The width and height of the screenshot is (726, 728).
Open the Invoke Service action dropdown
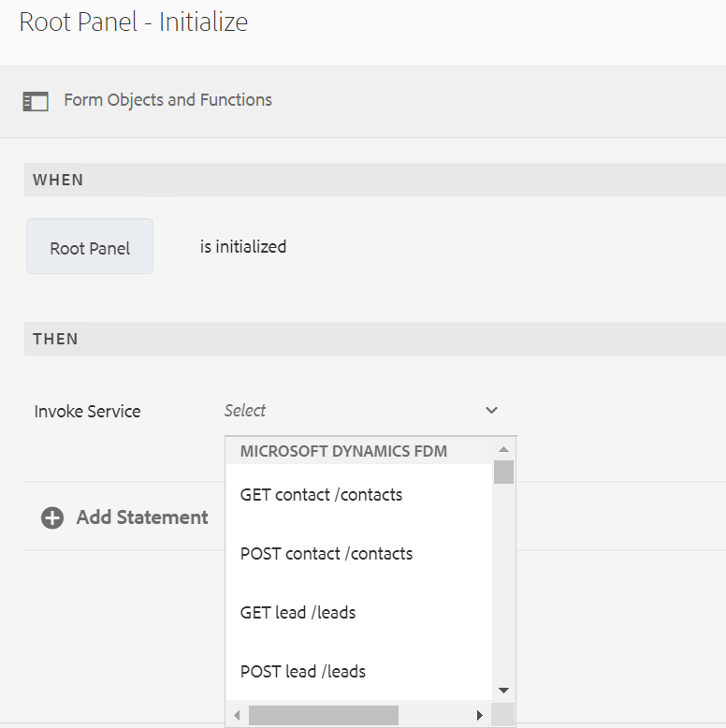coord(87,411)
